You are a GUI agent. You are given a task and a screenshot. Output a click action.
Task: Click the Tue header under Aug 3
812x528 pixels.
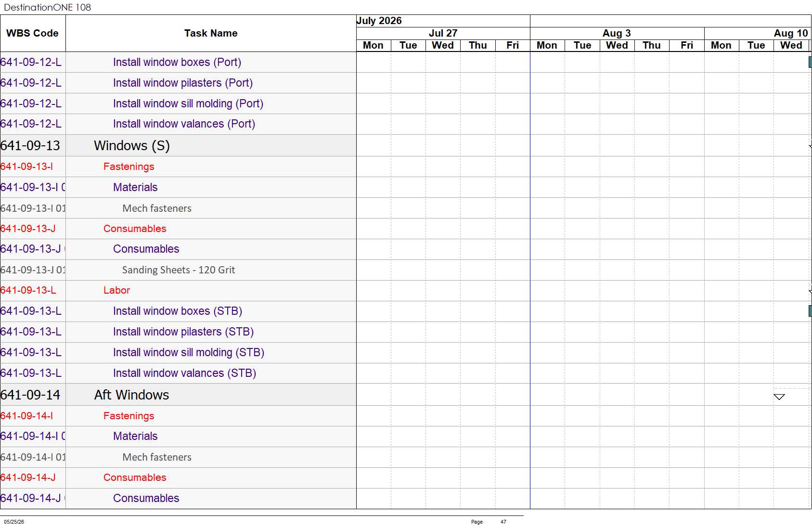point(582,45)
